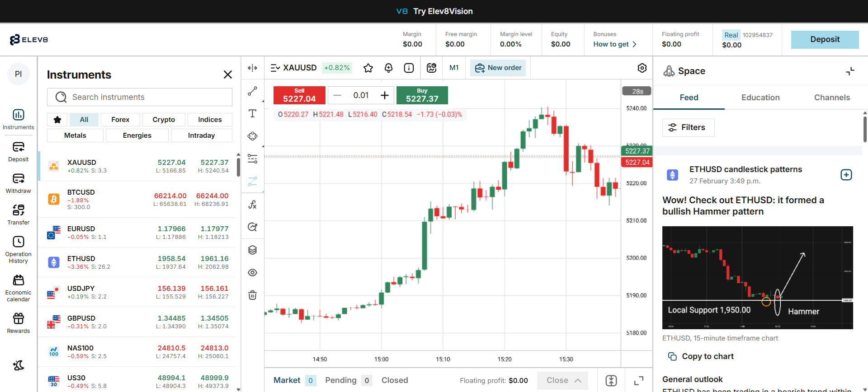Screen dimensions: 868x392
Task: Add XAUUSD to favorites star
Action: click(368, 68)
